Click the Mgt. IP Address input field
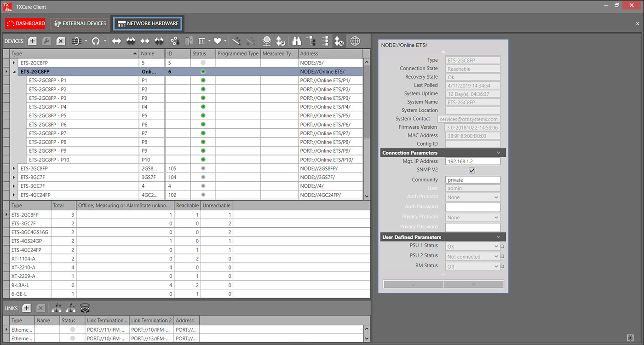644x345 pixels. 473,161
